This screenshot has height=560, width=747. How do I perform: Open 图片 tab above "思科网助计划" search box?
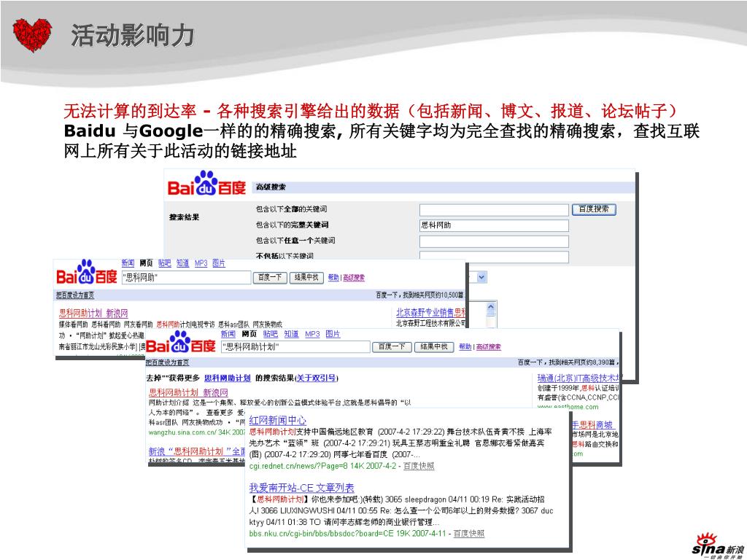click(x=333, y=334)
